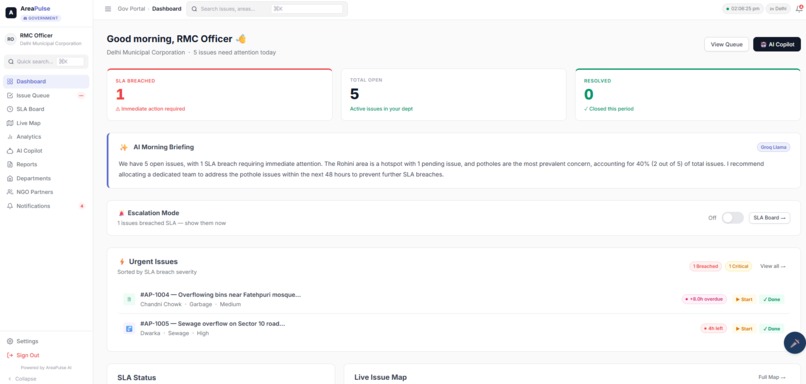Open the AI Copilot button in header

[x=777, y=44]
